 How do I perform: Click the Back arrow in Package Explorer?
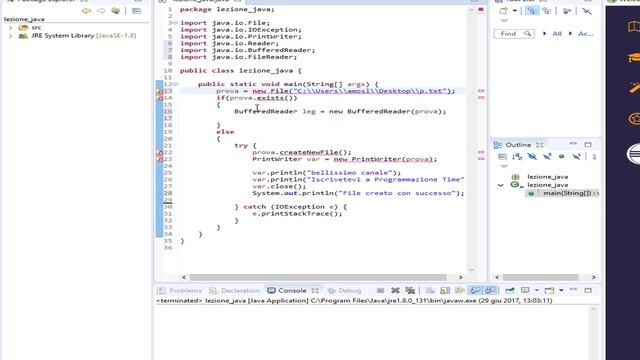coord(86,11)
